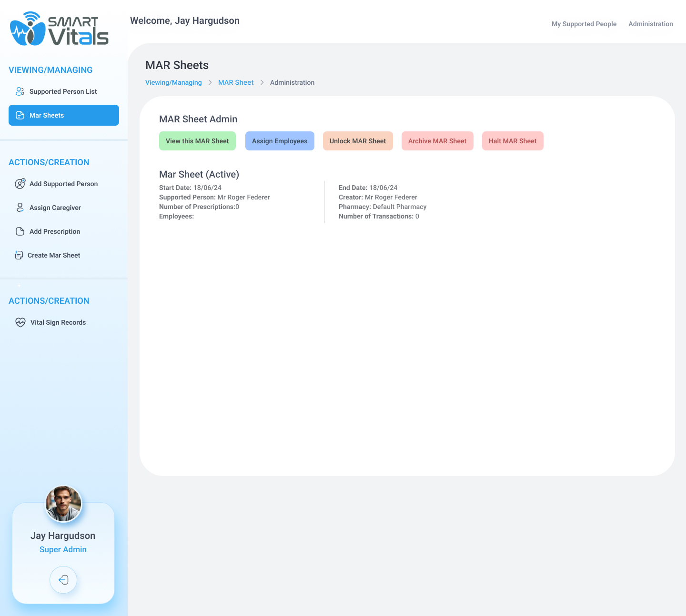Click the green View this MAR Sheet button
This screenshot has width=686, height=616.
click(197, 141)
